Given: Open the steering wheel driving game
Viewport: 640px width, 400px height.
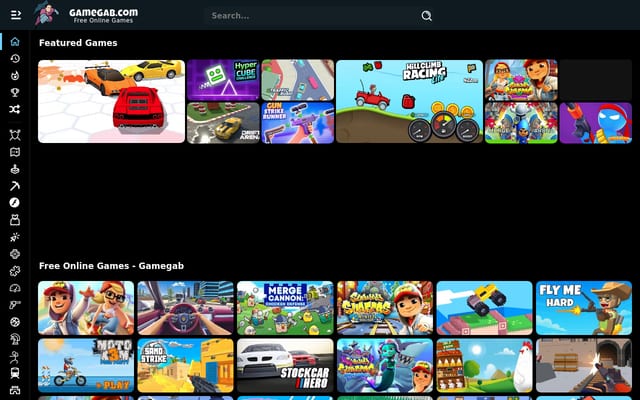Looking at the screenshot, I should point(186,308).
